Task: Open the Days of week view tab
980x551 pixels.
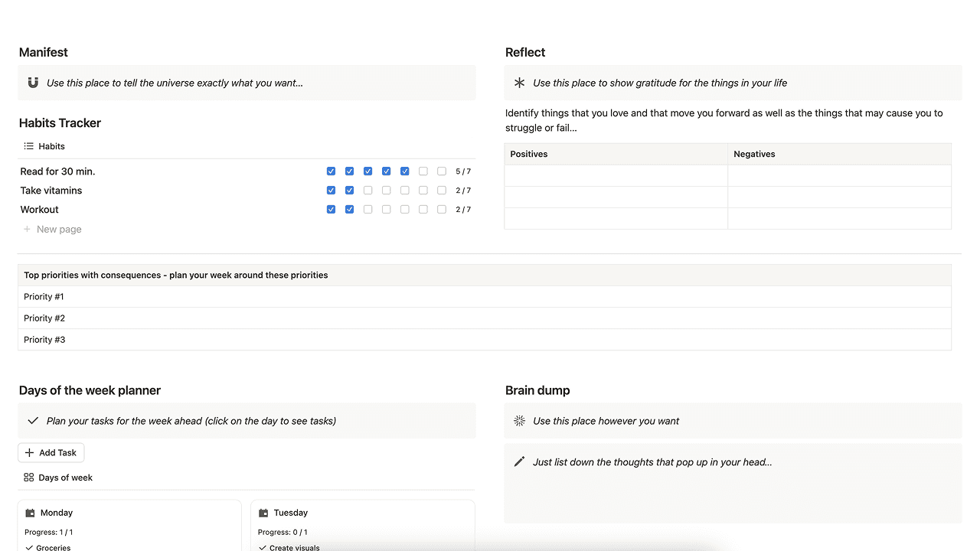Action: pyautogui.click(x=59, y=478)
